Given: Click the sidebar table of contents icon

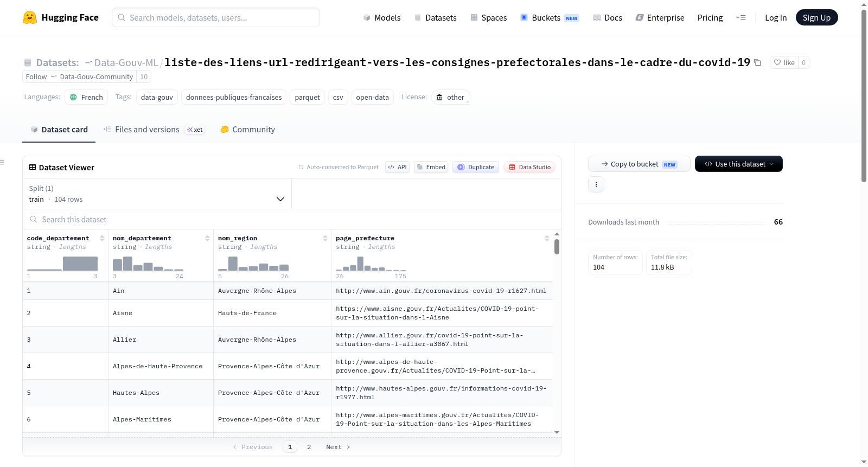Looking at the screenshot, I should (x=2, y=162).
